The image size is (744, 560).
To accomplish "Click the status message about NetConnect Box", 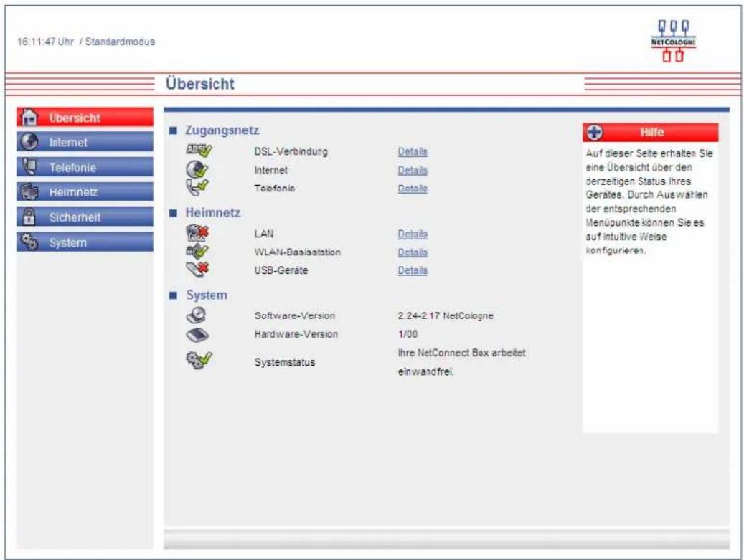I will [x=461, y=362].
